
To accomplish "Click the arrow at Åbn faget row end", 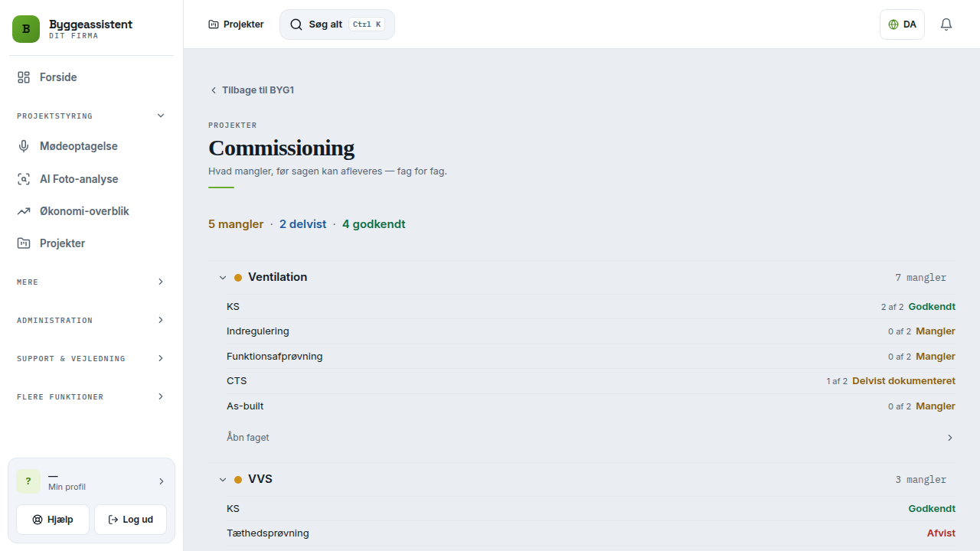I will (950, 438).
